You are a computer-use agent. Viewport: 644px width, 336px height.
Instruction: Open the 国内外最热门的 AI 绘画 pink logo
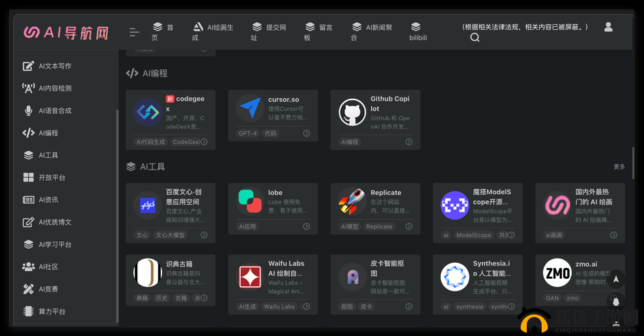[x=557, y=205]
